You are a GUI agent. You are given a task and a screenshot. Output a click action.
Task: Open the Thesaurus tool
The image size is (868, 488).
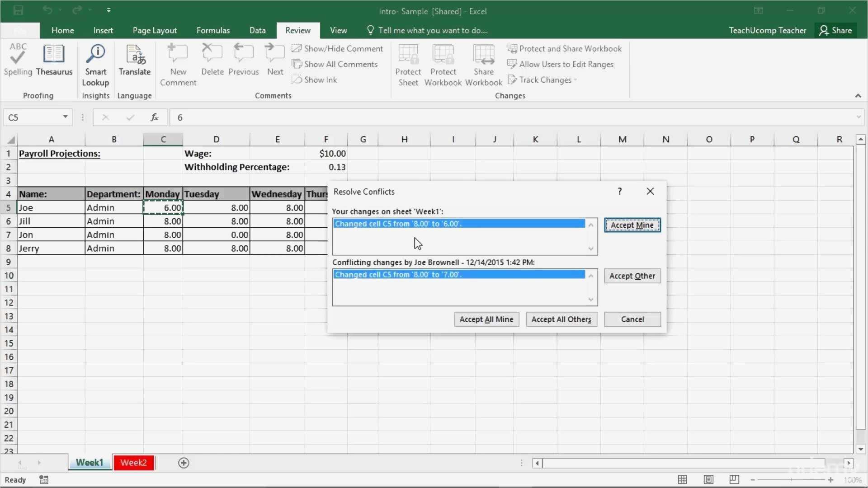[54, 59]
